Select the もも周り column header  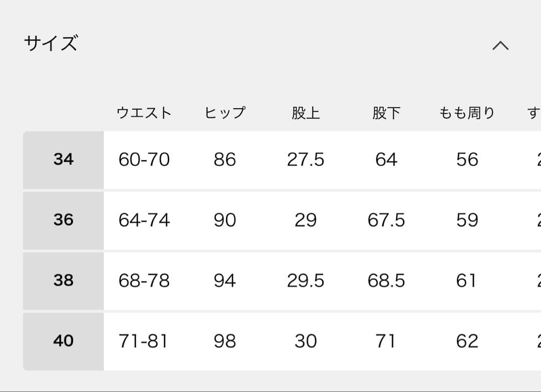pyautogui.click(x=467, y=113)
